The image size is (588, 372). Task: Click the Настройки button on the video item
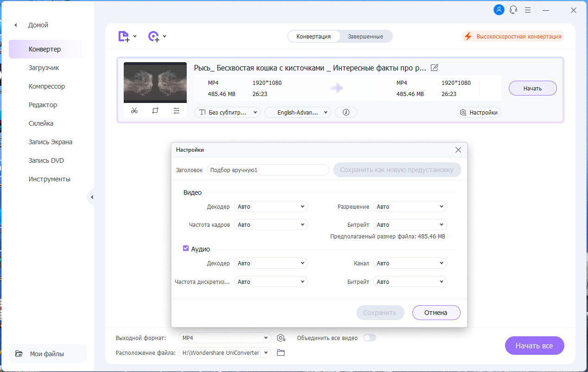(480, 112)
